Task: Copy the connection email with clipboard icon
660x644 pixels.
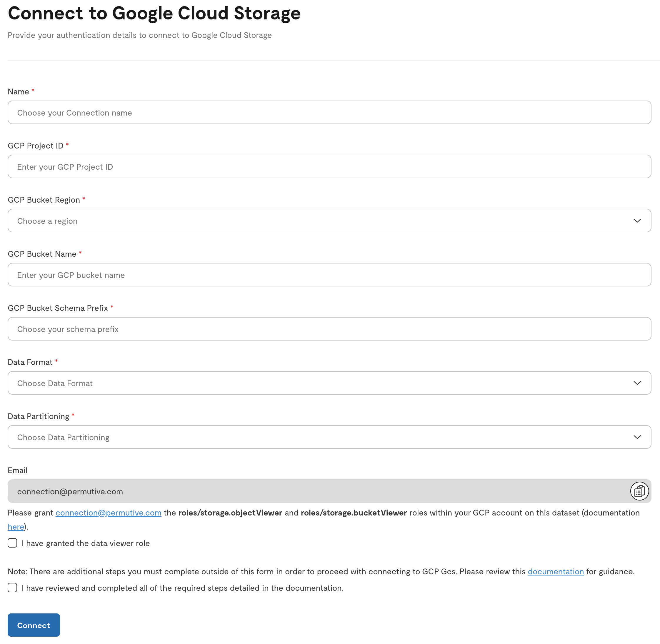Action: (639, 491)
